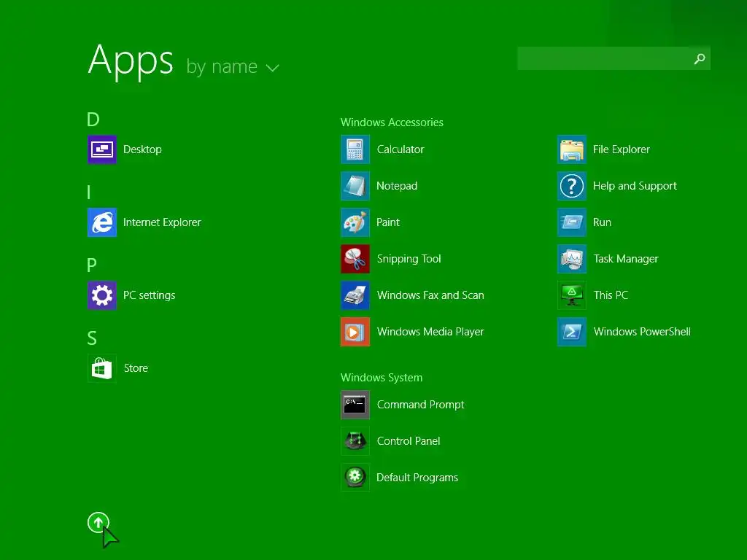Open the This PC monitor icon
This screenshot has width=747, height=560.
(572, 295)
